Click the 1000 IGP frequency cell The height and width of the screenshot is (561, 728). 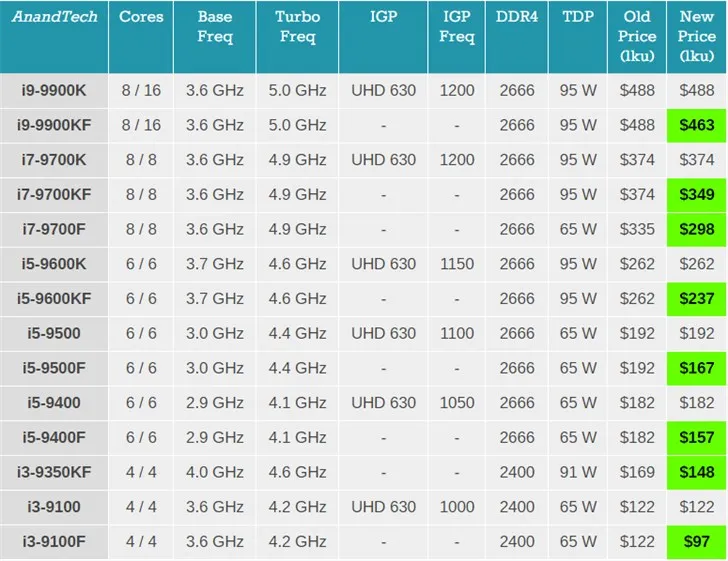tap(456, 507)
